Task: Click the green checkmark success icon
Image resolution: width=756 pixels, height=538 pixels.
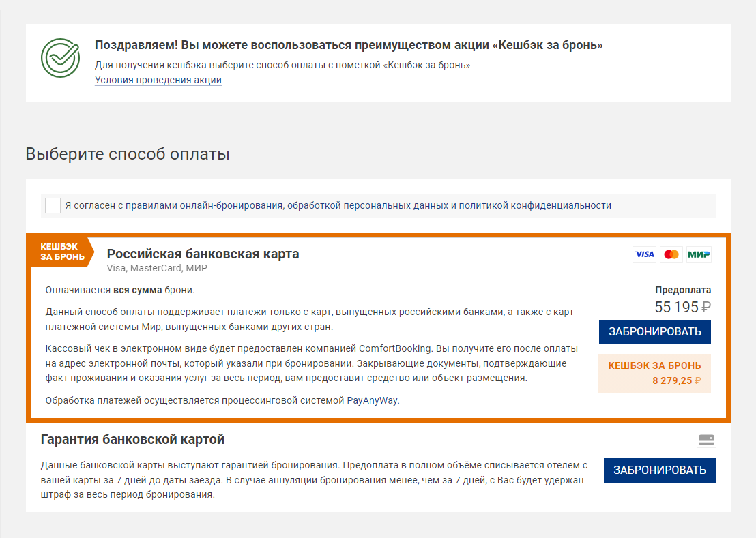Action: (x=60, y=58)
